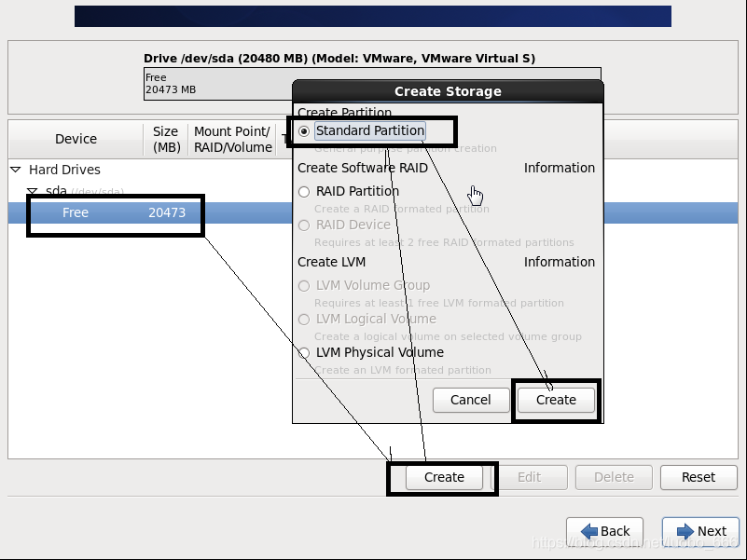The height and width of the screenshot is (560, 747).
Task: Pick the LVM Volume Group radio option
Action: tap(304, 286)
